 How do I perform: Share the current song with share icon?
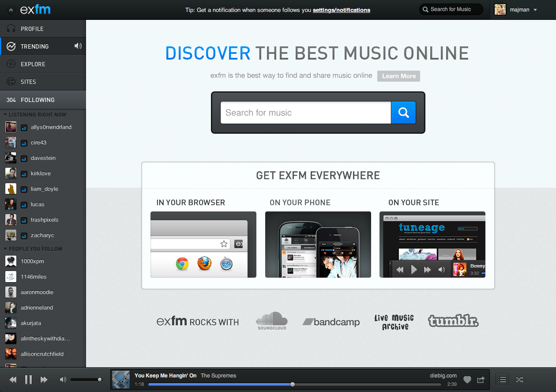(x=481, y=379)
